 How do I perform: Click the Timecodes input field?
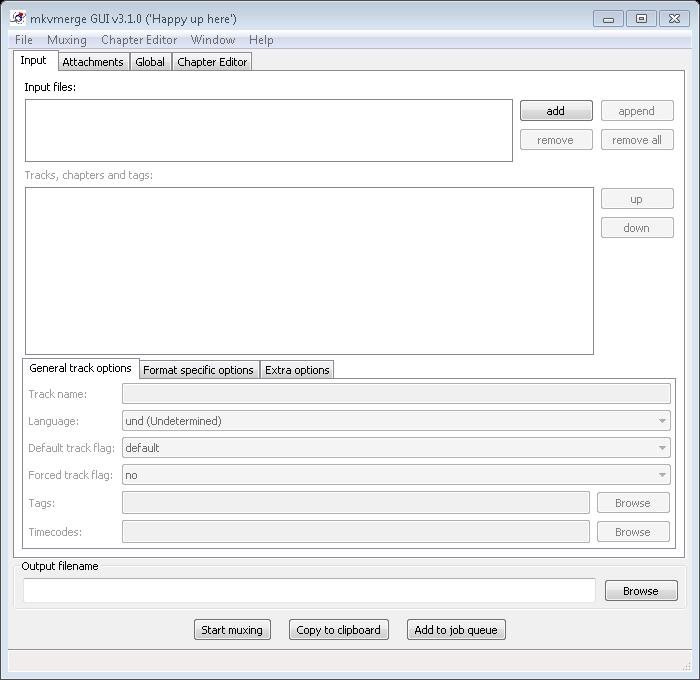click(356, 532)
